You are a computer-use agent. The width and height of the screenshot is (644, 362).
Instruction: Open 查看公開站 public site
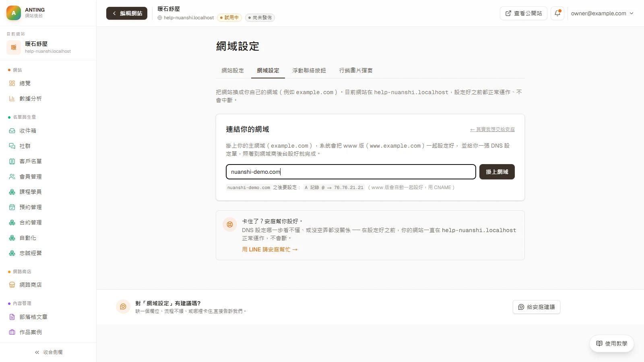(x=524, y=13)
